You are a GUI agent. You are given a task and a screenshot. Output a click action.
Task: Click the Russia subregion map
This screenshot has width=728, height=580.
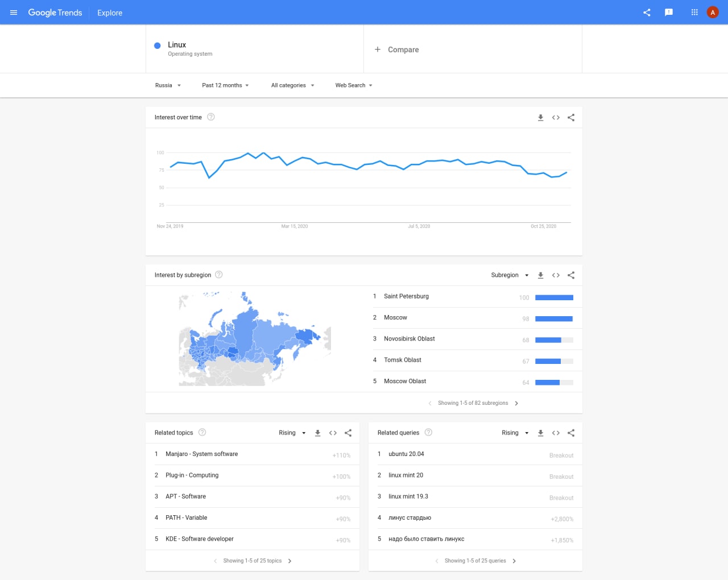(x=255, y=339)
